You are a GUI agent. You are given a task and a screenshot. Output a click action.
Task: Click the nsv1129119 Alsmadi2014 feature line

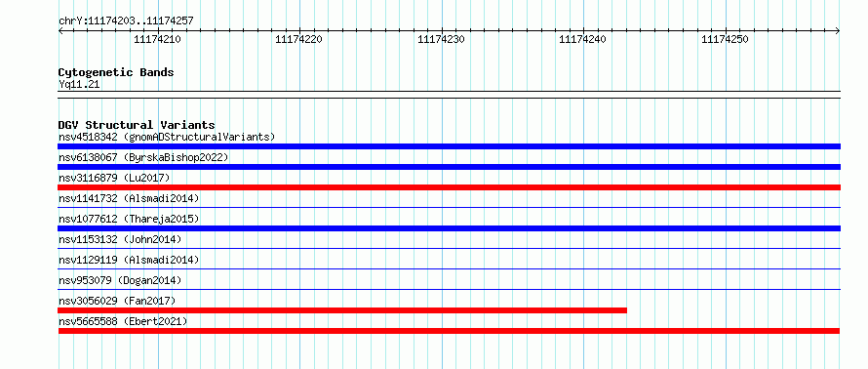(x=449, y=269)
